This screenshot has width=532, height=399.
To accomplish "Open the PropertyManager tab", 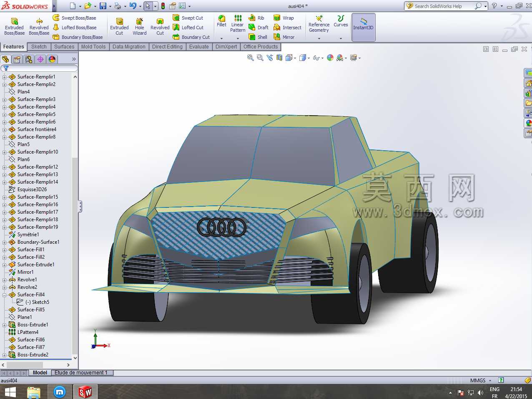I will pyautogui.click(x=17, y=59).
